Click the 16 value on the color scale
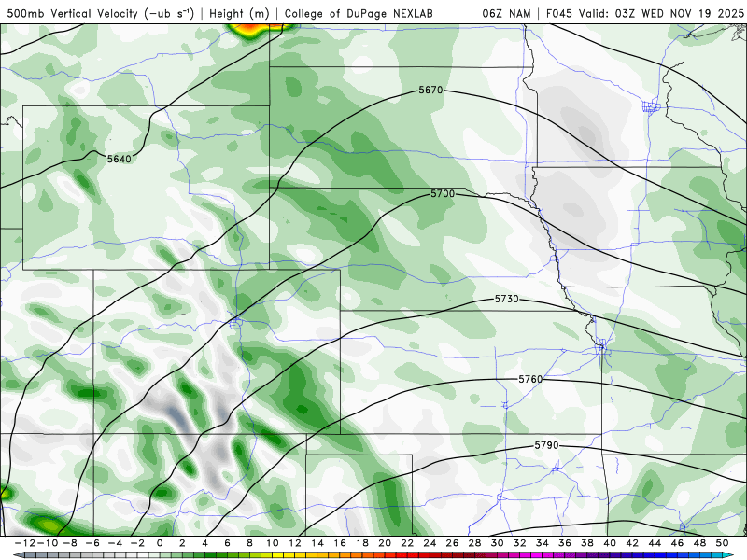747x560 pixels. pyautogui.click(x=340, y=543)
